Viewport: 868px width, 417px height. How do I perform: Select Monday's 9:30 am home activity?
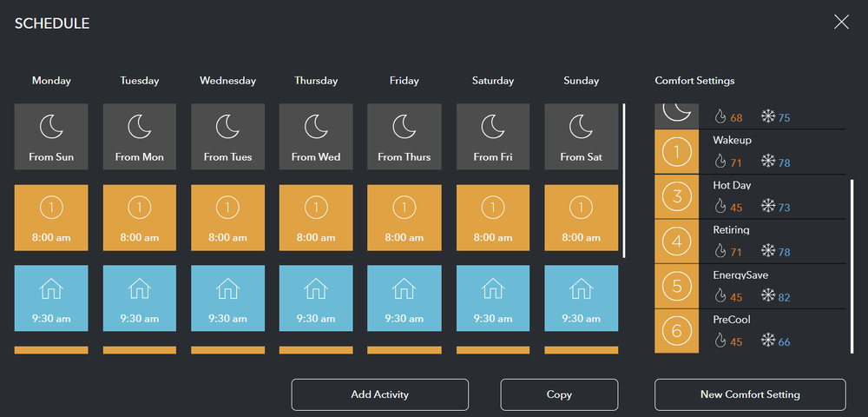click(x=51, y=298)
